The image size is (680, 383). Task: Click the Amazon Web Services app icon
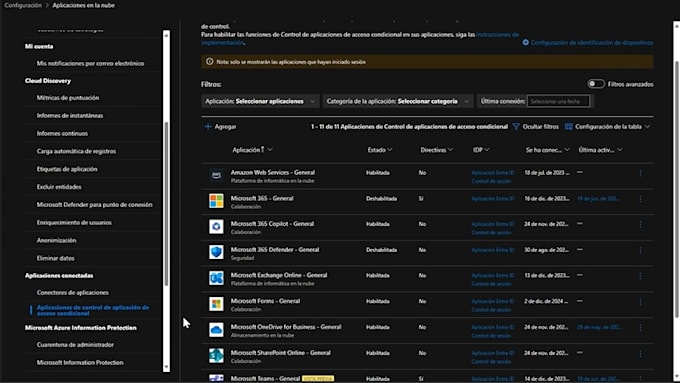[216, 175]
